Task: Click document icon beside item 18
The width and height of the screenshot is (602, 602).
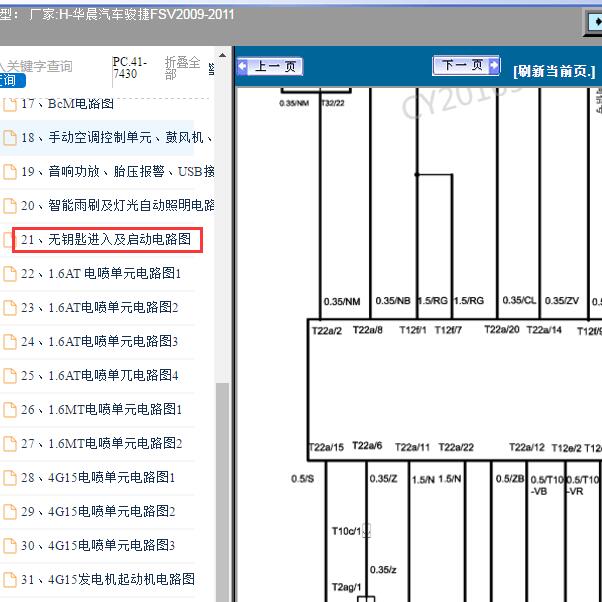Action: 10,138
